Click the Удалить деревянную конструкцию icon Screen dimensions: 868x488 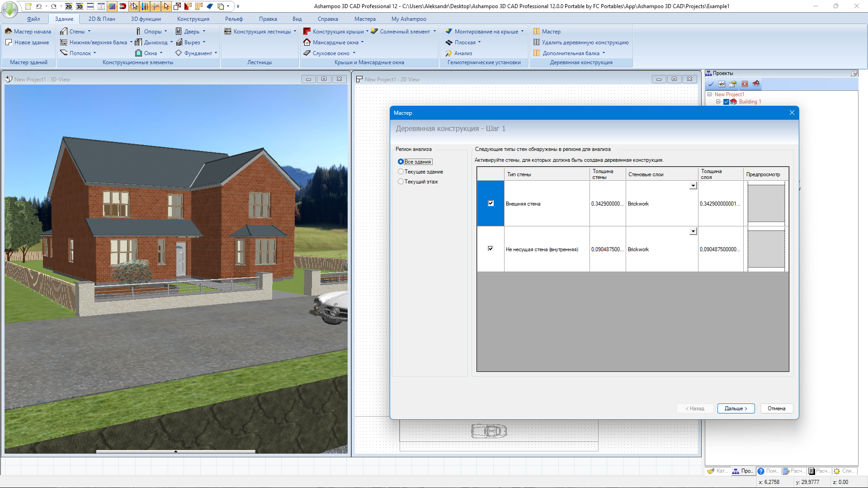[537, 42]
